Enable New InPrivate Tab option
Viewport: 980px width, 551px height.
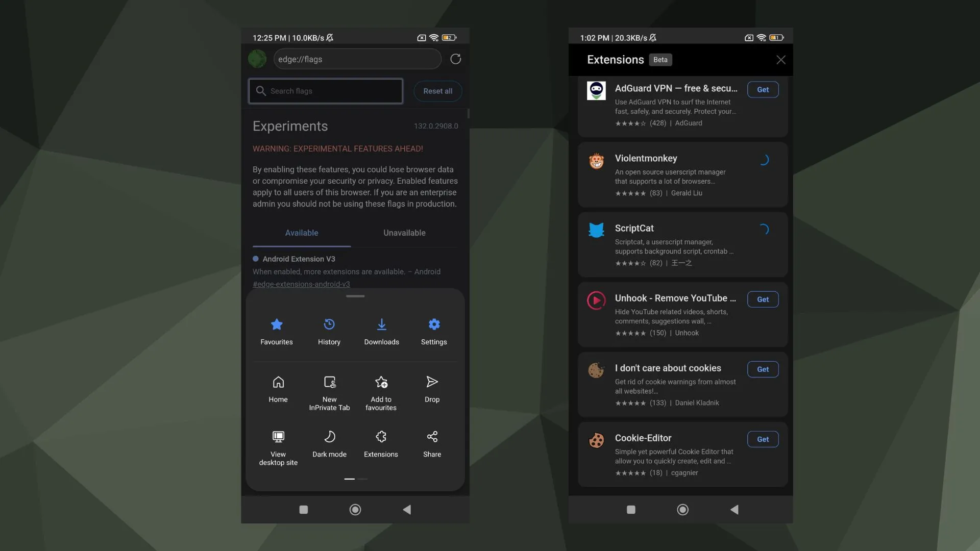tap(329, 393)
